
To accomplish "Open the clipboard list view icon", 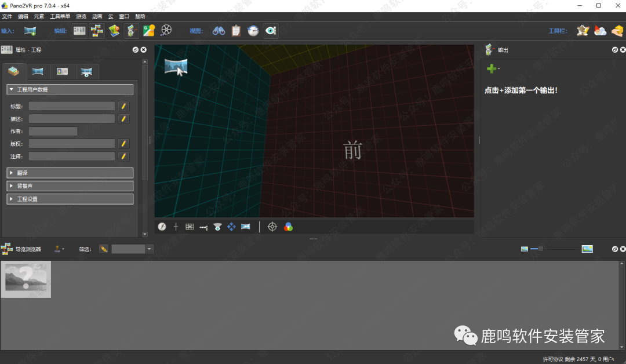I will [x=236, y=31].
